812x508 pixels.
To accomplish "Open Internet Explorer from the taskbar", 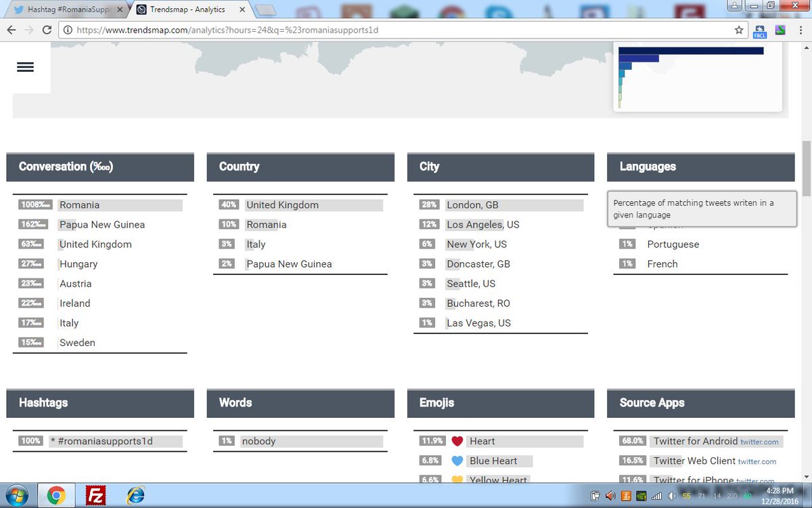I will 135,496.
